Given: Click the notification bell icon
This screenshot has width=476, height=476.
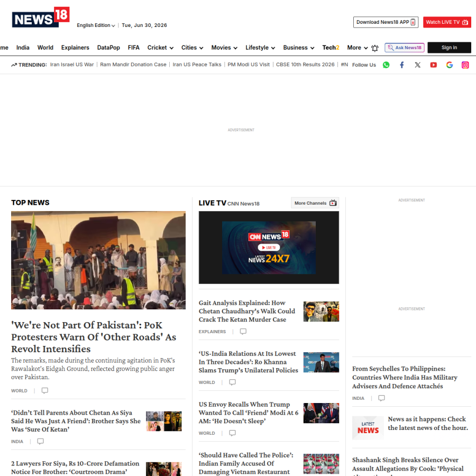Looking at the screenshot, I should pos(375,48).
